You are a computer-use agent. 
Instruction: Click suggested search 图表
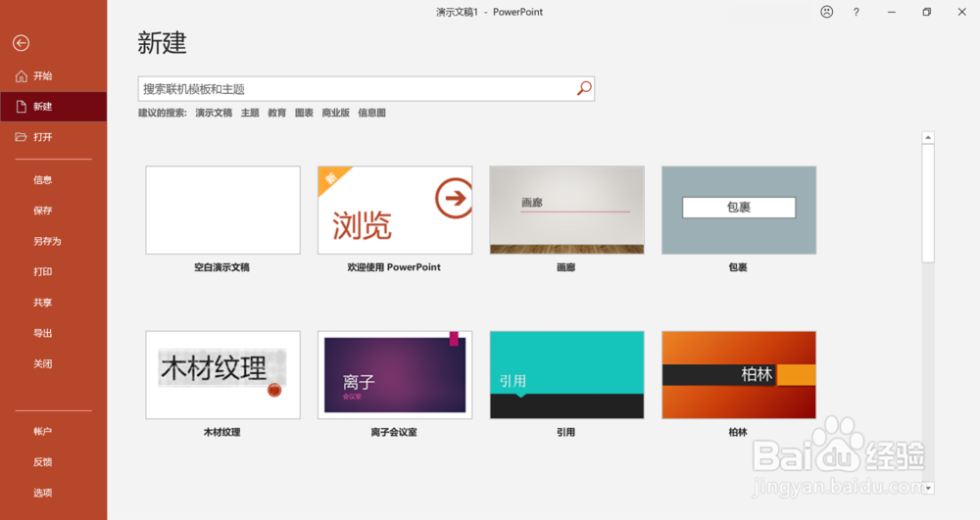pos(304,113)
